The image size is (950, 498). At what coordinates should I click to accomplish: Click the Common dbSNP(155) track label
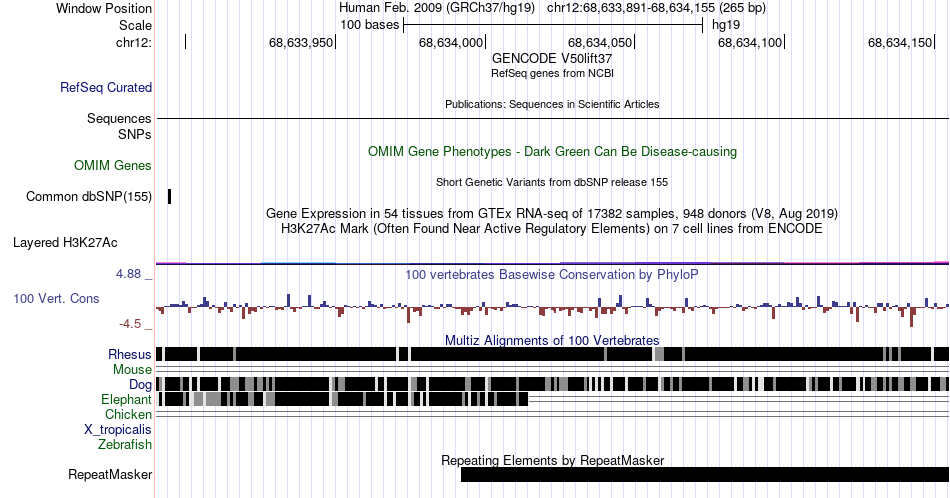[89, 196]
